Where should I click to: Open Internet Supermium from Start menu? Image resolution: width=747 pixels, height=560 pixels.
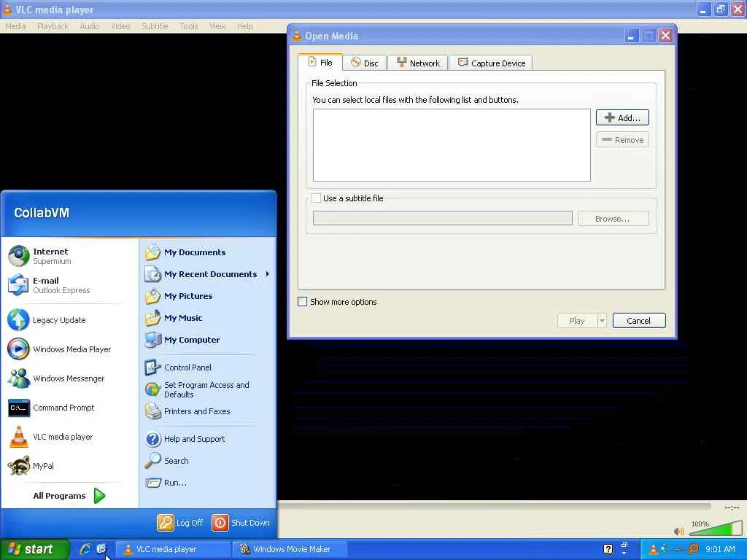[x=66, y=256]
